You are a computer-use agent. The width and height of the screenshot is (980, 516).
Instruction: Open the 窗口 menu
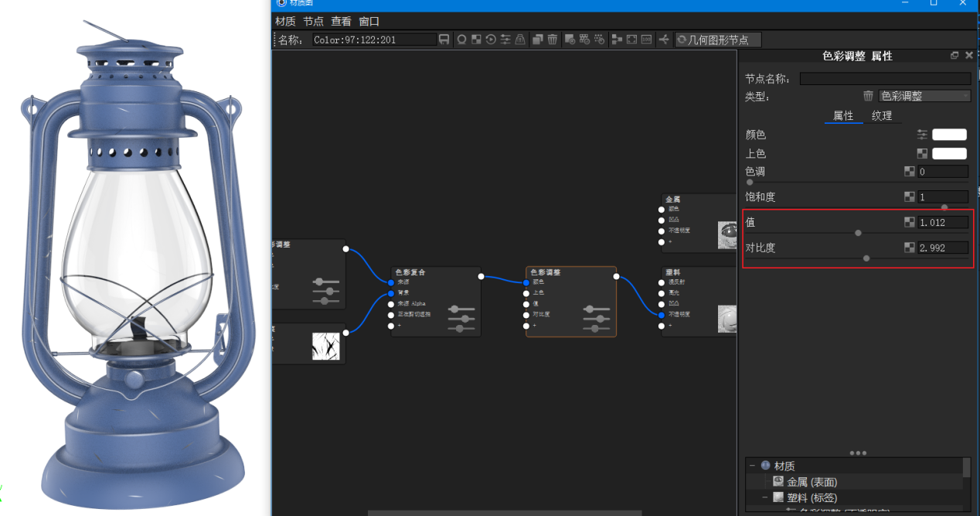point(369,21)
